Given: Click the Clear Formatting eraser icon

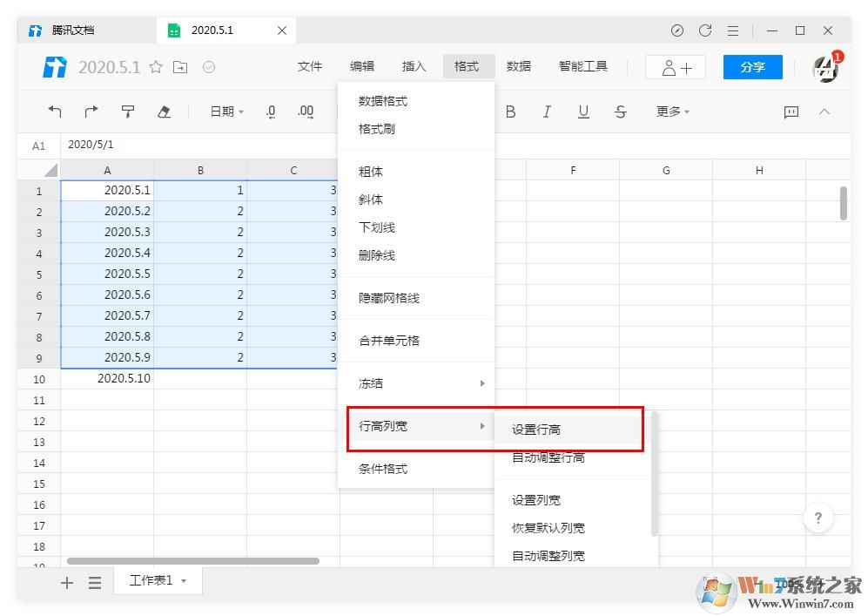Looking at the screenshot, I should pos(164,112).
